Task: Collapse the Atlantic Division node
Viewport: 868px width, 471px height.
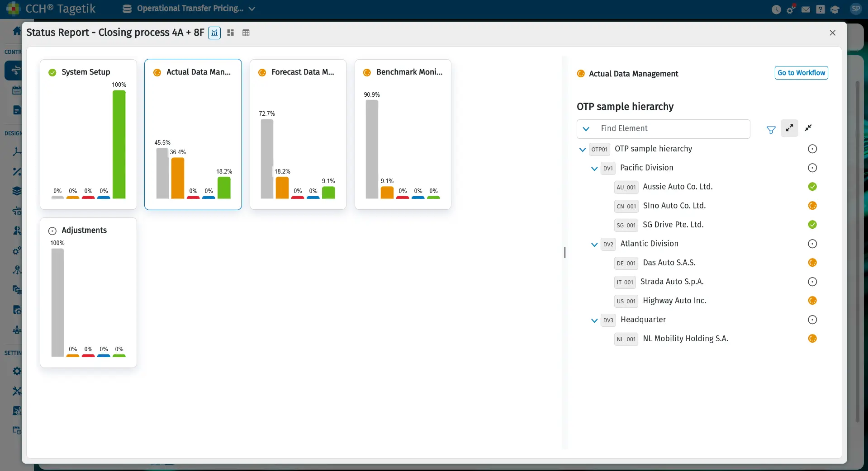Action: (x=594, y=245)
